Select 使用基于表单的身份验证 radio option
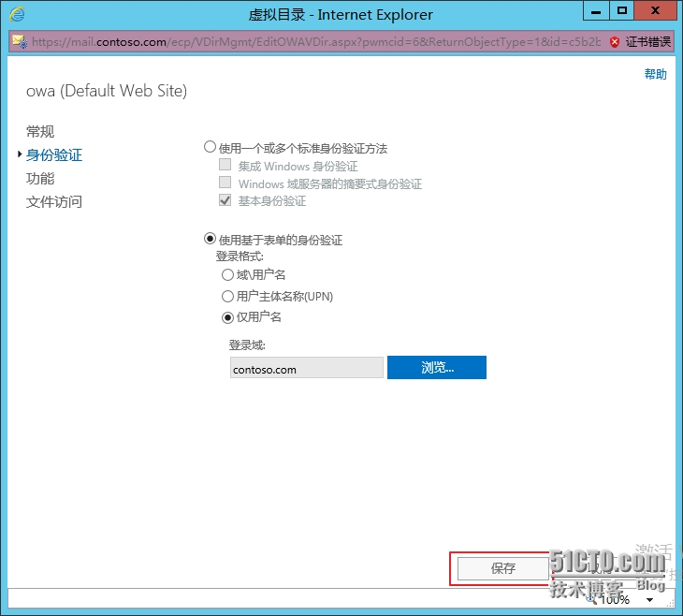The height and width of the screenshot is (616, 683). tap(210, 239)
